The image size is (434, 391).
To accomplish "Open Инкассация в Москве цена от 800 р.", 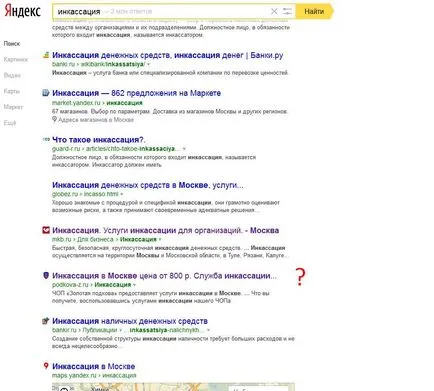I will 164,276.
